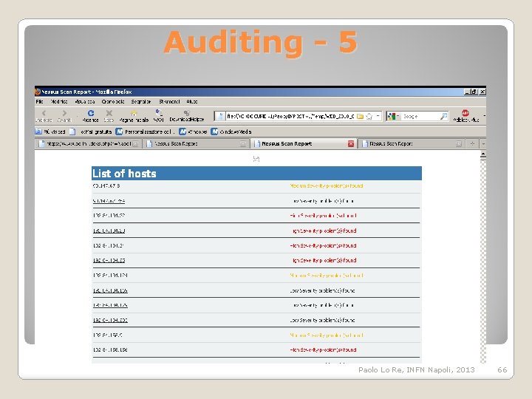Expand the list-all-tabs dropdown arrow

click(x=483, y=144)
